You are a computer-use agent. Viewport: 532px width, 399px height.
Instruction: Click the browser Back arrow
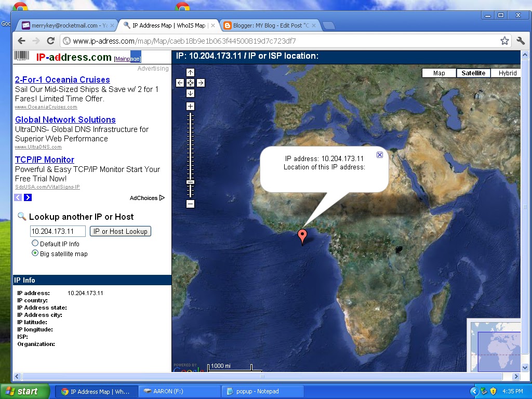coord(21,41)
